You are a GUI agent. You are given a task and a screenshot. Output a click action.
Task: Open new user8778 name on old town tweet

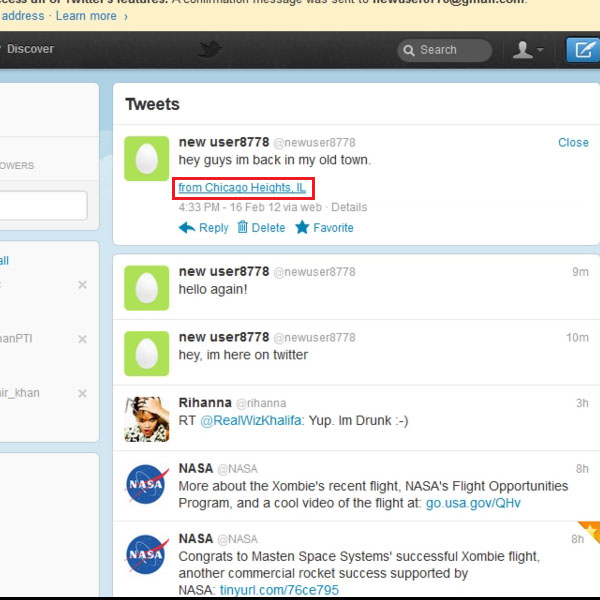coord(224,142)
